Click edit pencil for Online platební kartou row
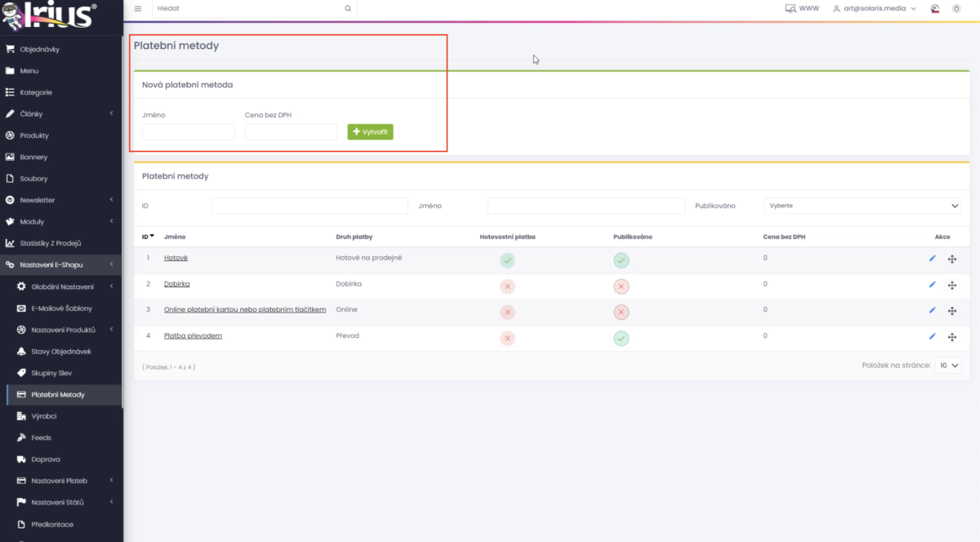The image size is (980, 542). click(933, 311)
